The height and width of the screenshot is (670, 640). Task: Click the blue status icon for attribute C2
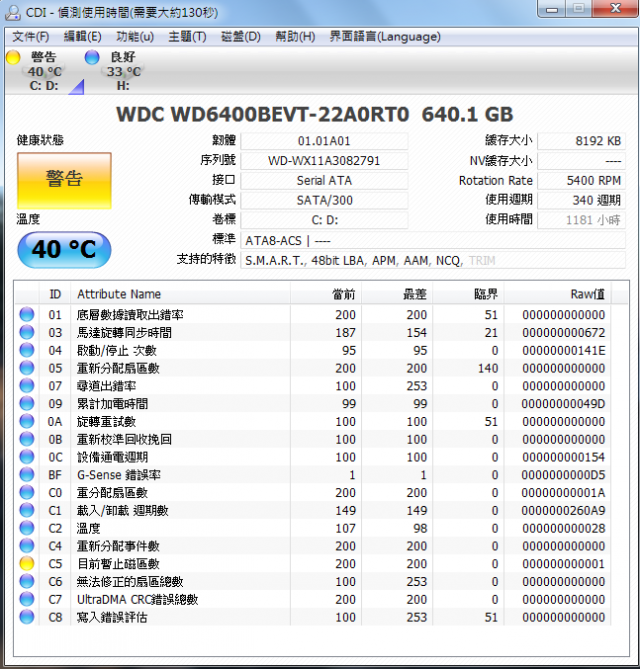(27, 528)
